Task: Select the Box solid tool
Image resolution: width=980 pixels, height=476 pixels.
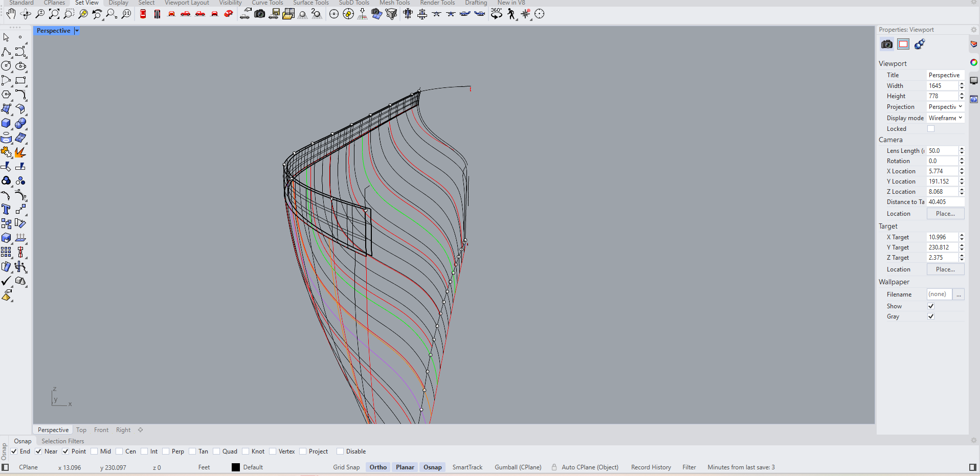Action: pyautogui.click(x=6, y=123)
